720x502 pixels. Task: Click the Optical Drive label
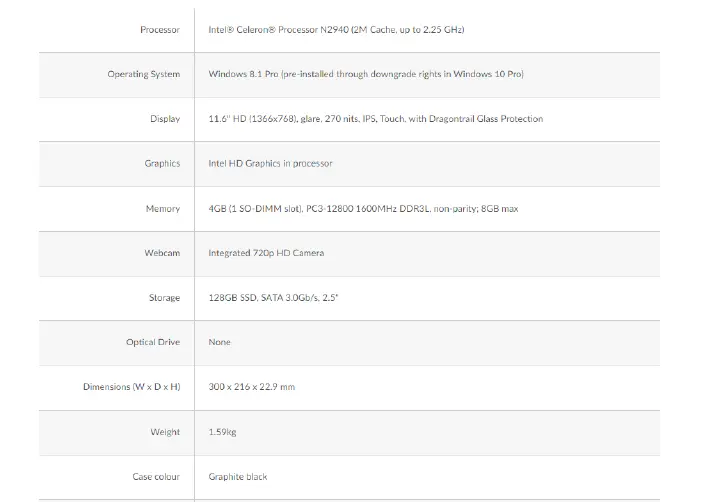point(153,342)
